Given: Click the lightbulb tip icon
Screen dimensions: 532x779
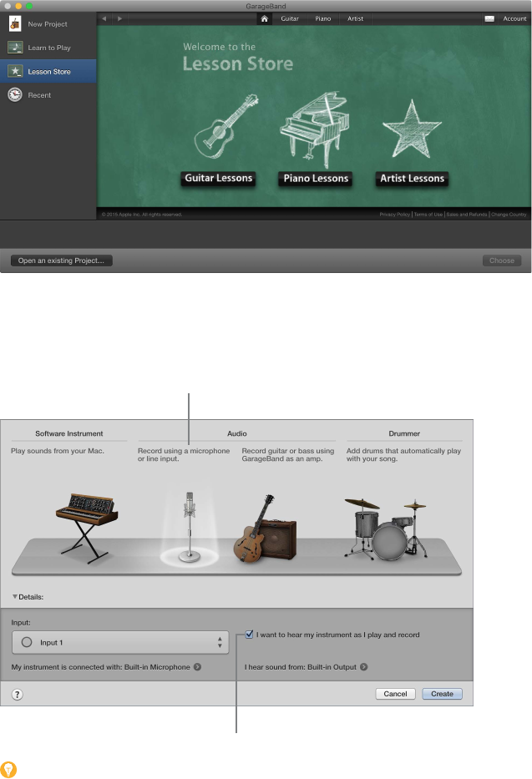Looking at the screenshot, I should click(x=8, y=770).
